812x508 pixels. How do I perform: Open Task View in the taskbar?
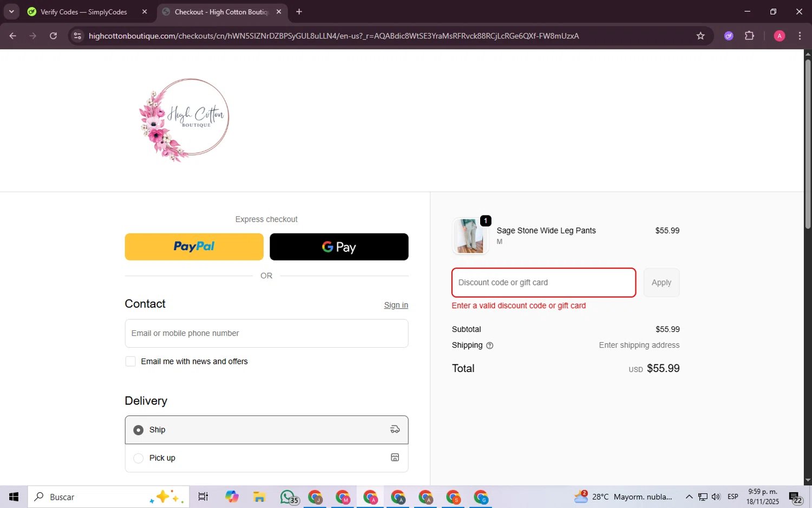(x=203, y=497)
